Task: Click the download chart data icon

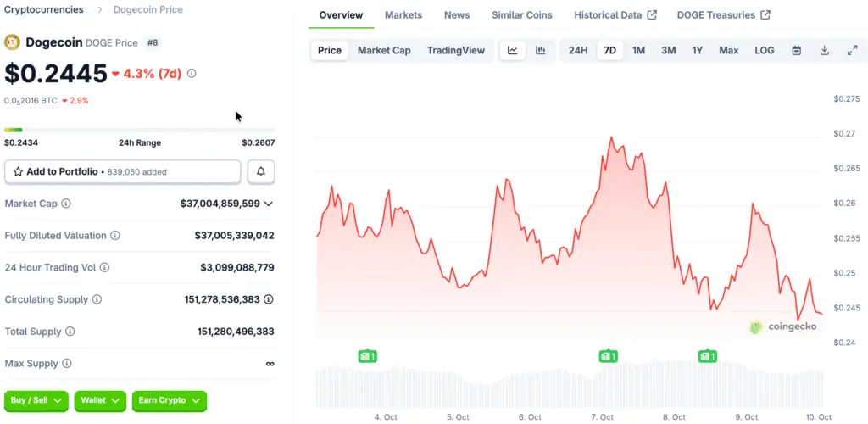Action: tap(825, 51)
